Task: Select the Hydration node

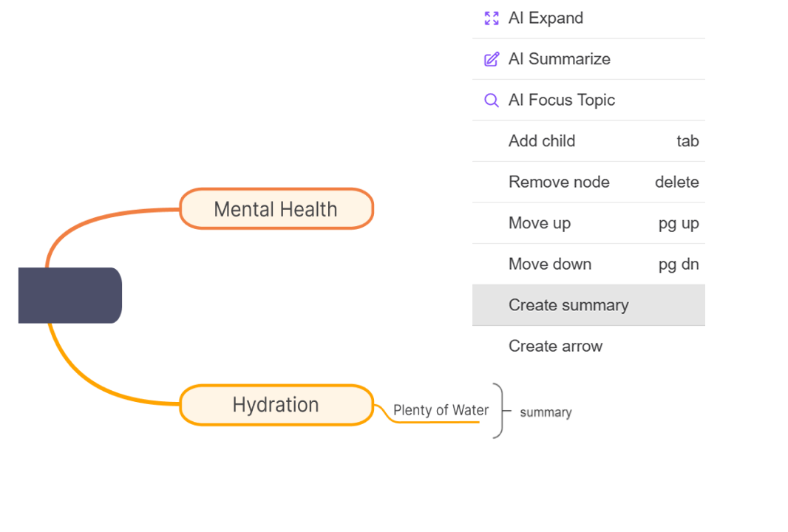Action: [276, 405]
